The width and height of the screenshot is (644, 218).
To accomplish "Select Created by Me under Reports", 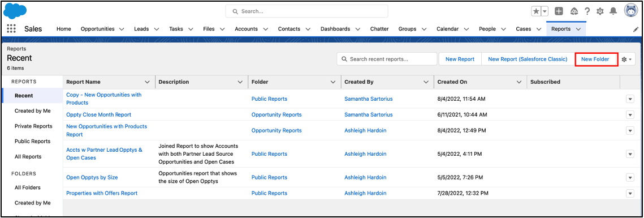I will click(32, 110).
